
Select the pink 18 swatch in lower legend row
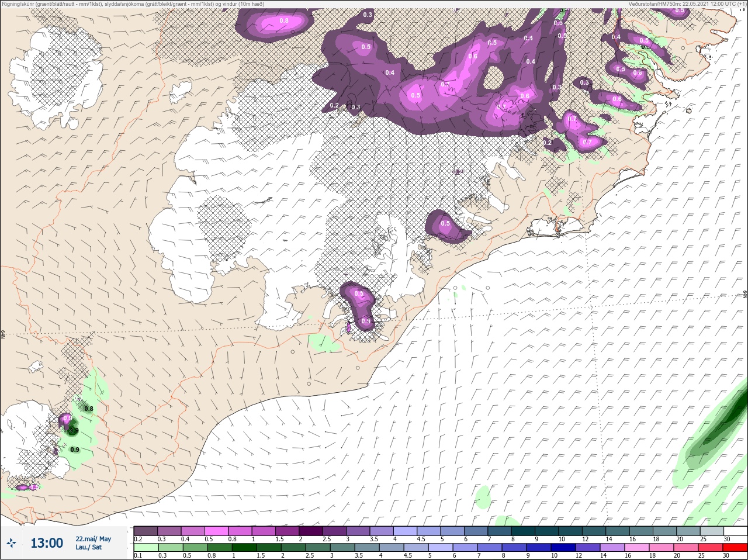point(662,548)
